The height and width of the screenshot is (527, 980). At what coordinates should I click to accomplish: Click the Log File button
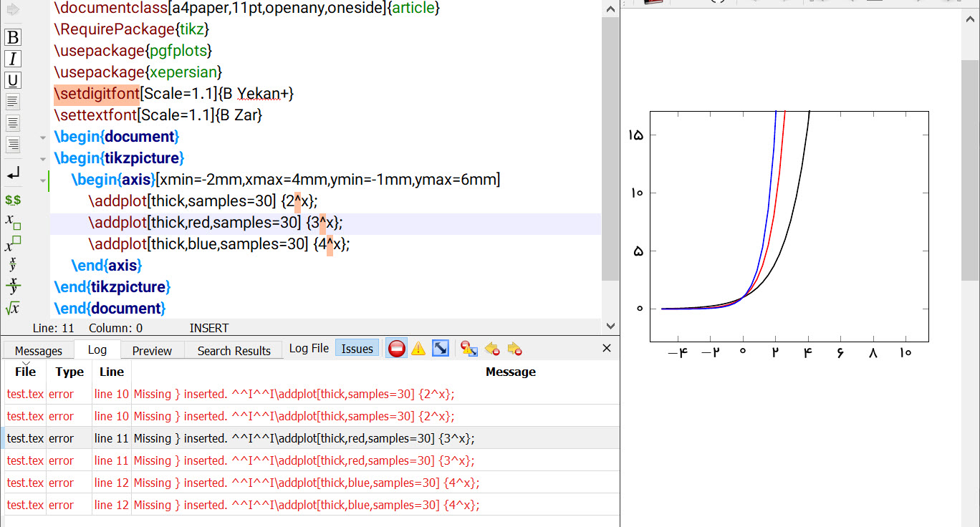tap(309, 349)
